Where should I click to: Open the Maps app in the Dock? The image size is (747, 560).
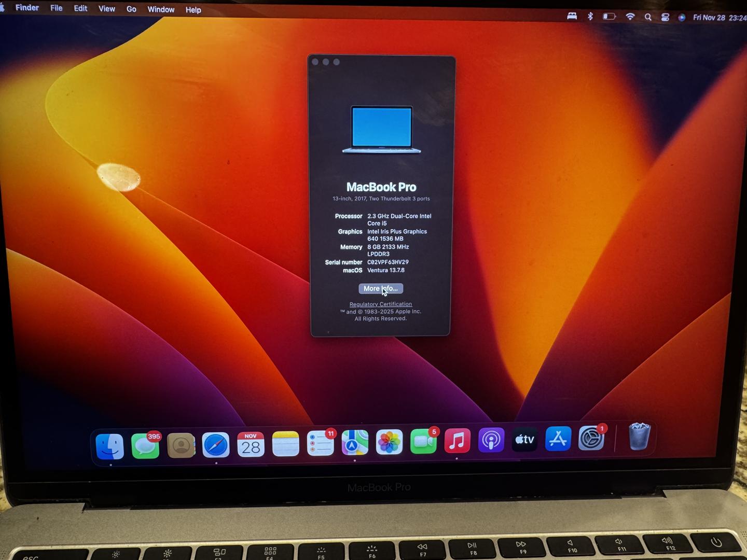point(355,443)
